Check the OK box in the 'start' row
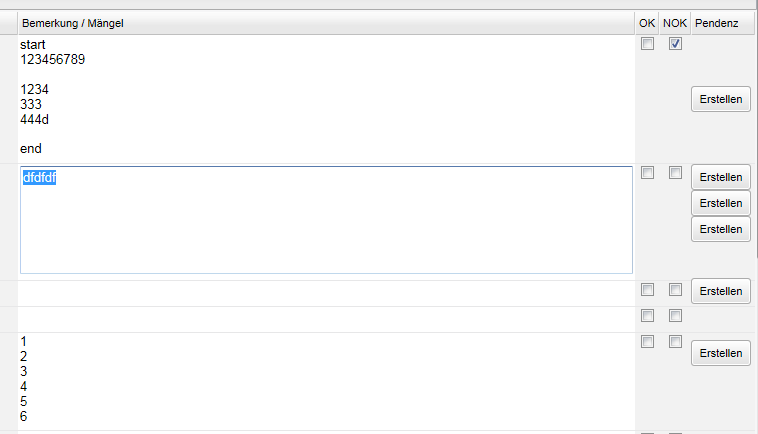The height and width of the screenshot is (434, 758). point(647,44)
